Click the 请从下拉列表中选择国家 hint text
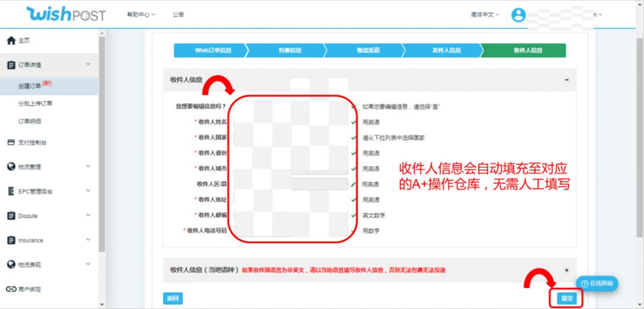The image size is (644, 309). (x=394, y=138)
